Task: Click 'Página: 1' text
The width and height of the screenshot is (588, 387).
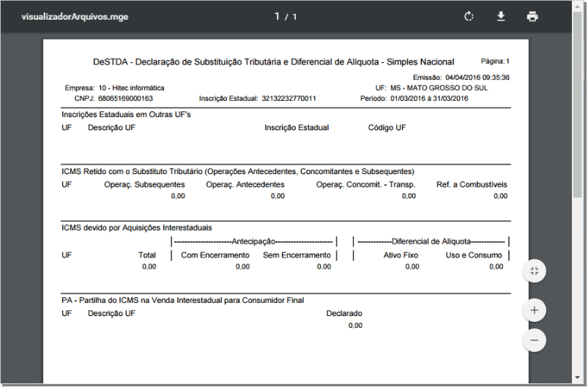Action: [x=495, y=61]
